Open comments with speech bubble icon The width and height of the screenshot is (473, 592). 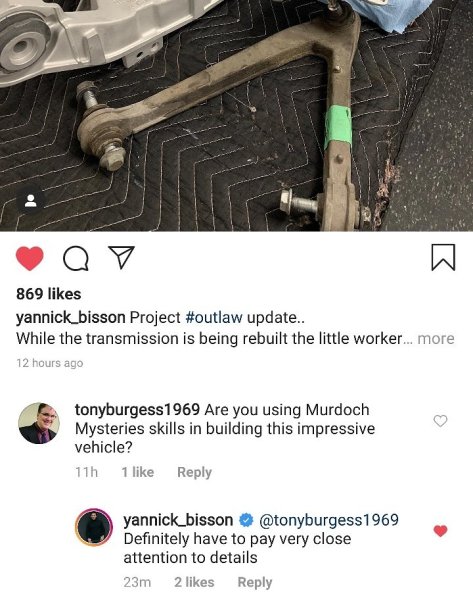[x=76, y=259]
